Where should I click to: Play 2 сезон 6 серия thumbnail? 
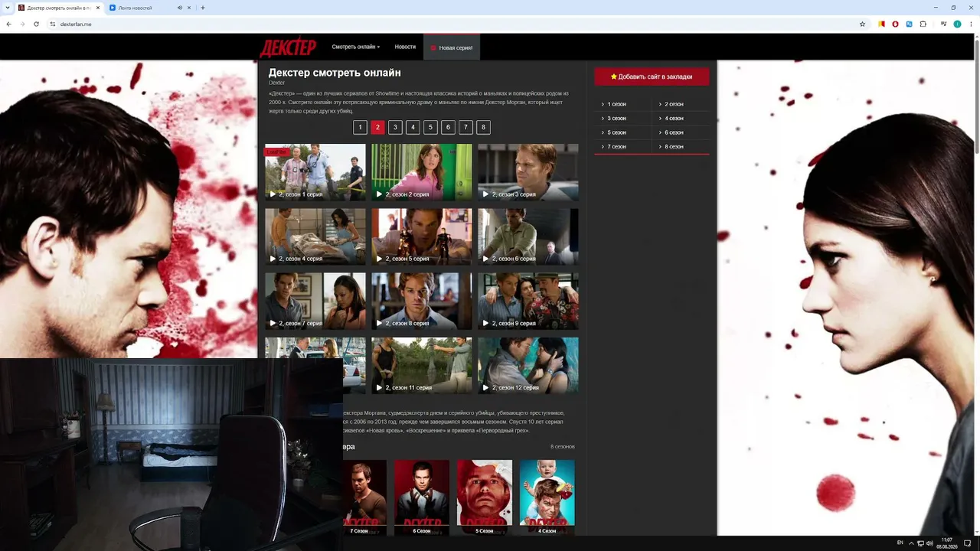pyautogui.click(x=528, y=236)
